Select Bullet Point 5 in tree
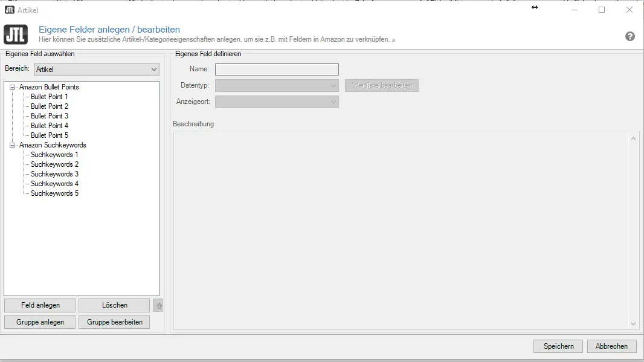The image size is (644, 362). 50,135
